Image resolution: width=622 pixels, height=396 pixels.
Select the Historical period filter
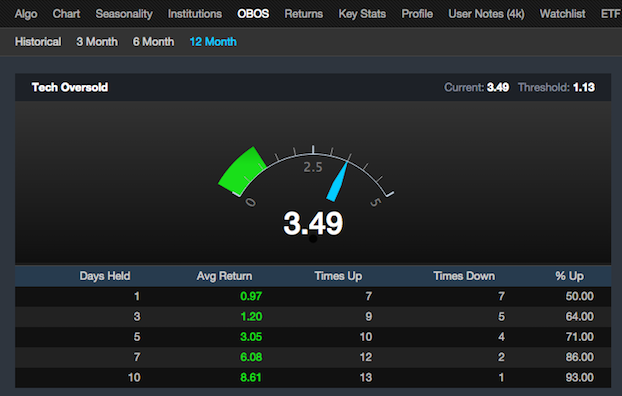38,42
